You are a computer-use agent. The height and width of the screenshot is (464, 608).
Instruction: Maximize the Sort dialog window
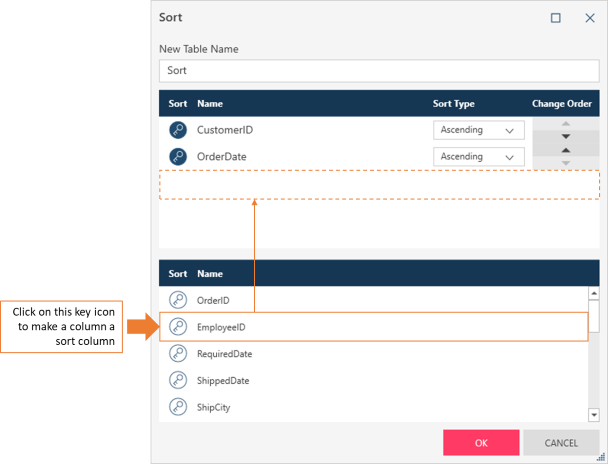click(556, 18)
